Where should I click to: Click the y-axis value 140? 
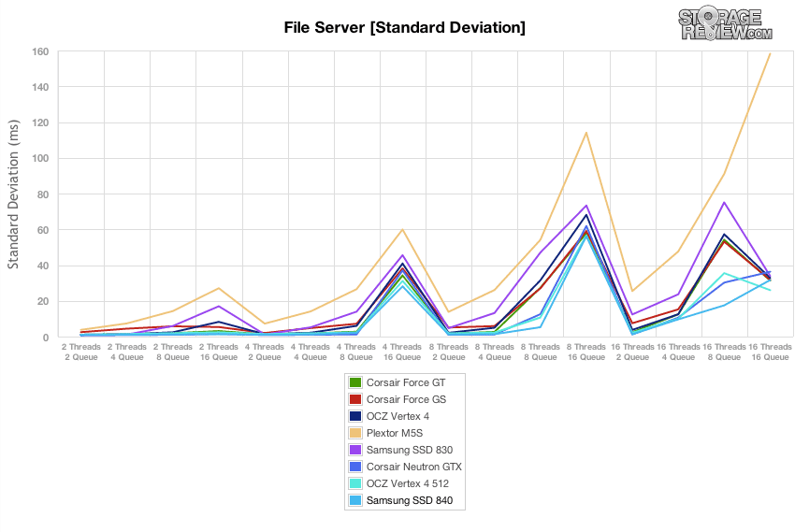(40, 87)
